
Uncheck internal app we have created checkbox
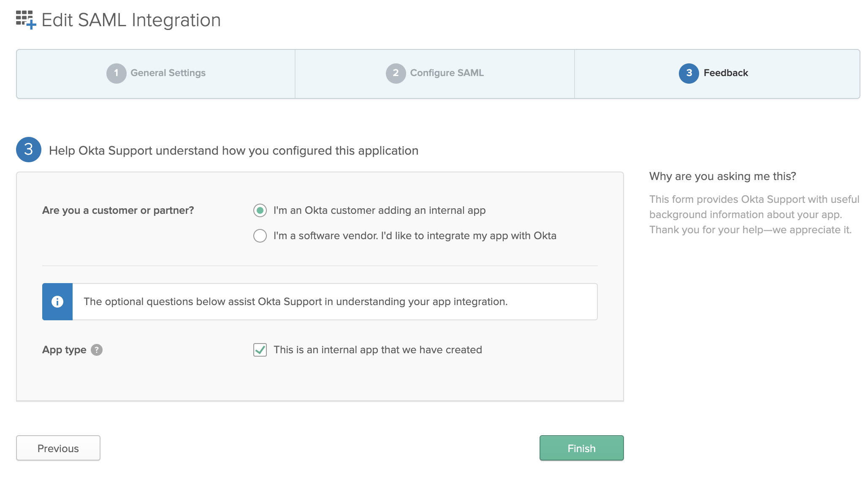point(260,350)
